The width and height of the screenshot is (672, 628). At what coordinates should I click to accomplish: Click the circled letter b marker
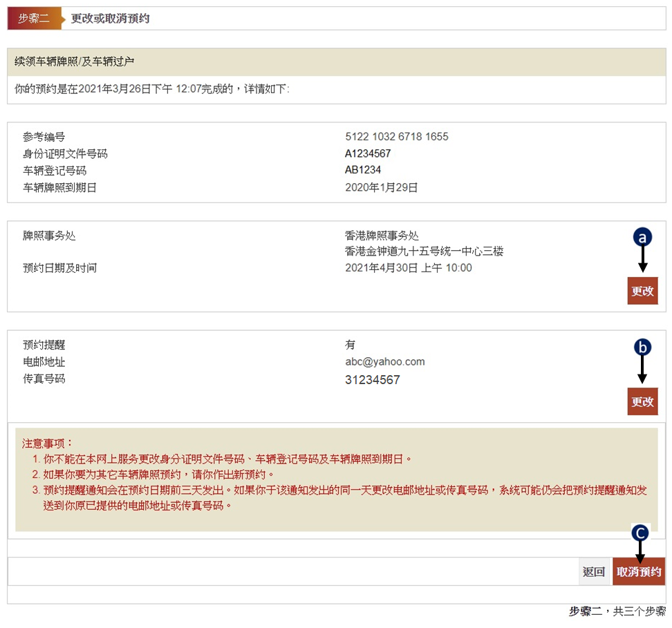coord(642,348)
